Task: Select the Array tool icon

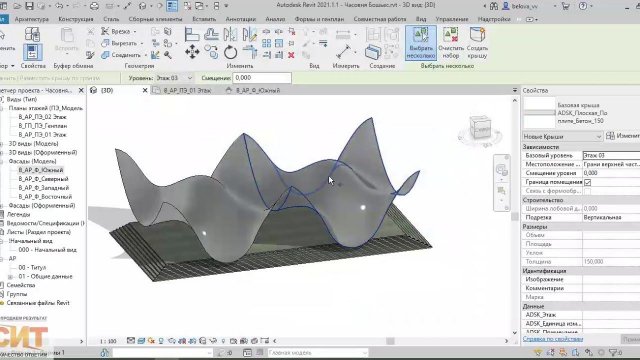Action: (x=267, y=43)
